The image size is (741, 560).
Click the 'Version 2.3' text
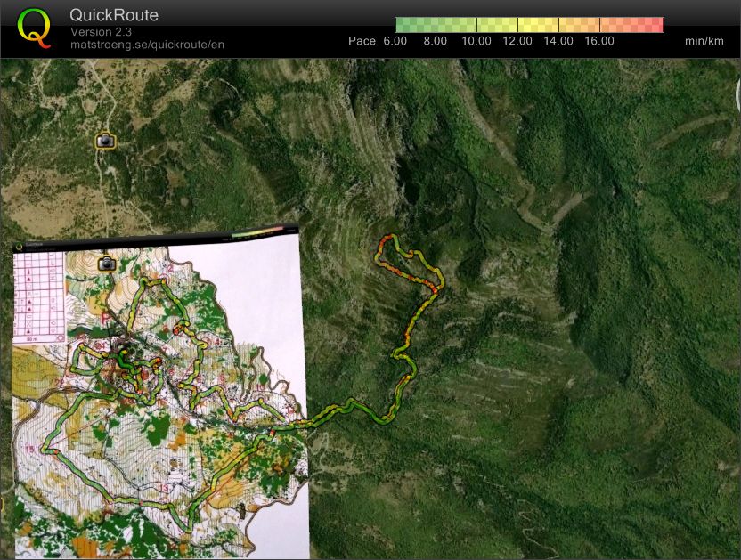(101, 32)
